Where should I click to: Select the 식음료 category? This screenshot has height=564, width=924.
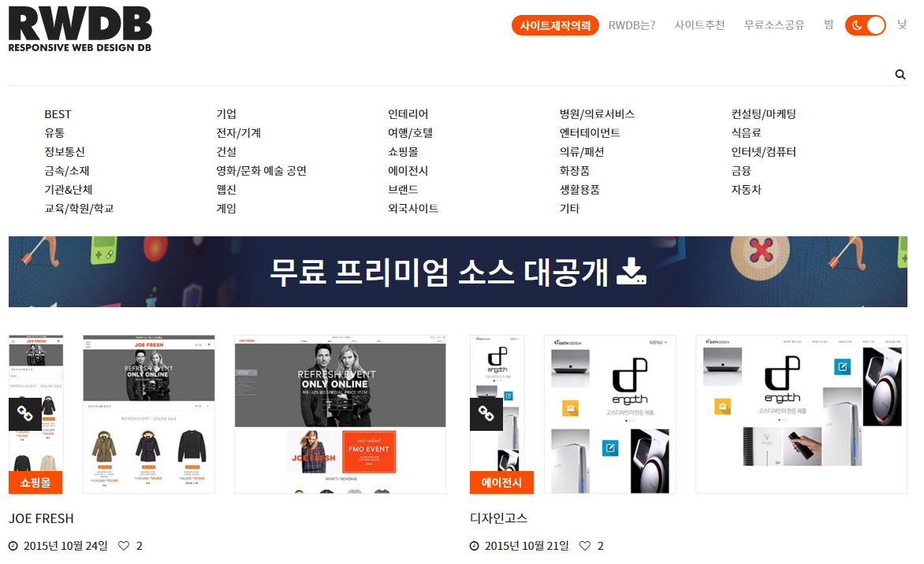click(x=747, y=133)
